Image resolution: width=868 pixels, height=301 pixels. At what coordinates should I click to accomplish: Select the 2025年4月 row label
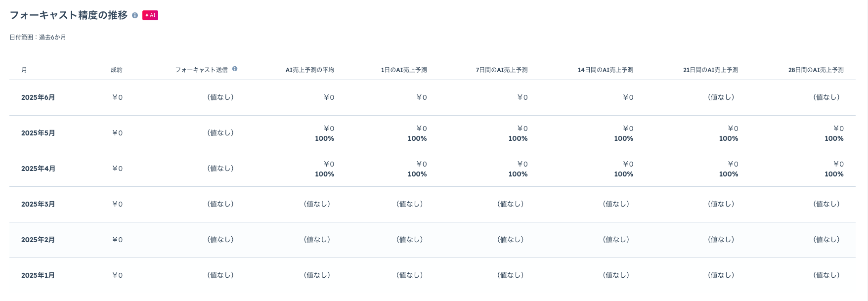coord(38,169)
